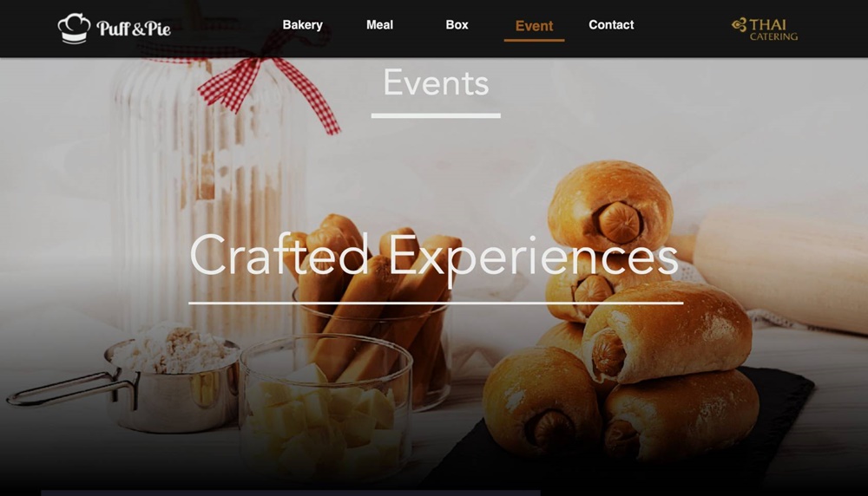Image resolution: width=868 pixels, height=496 pixels.
Task: Click the Thai Catering orchid emblem
Action: [739, 25]
